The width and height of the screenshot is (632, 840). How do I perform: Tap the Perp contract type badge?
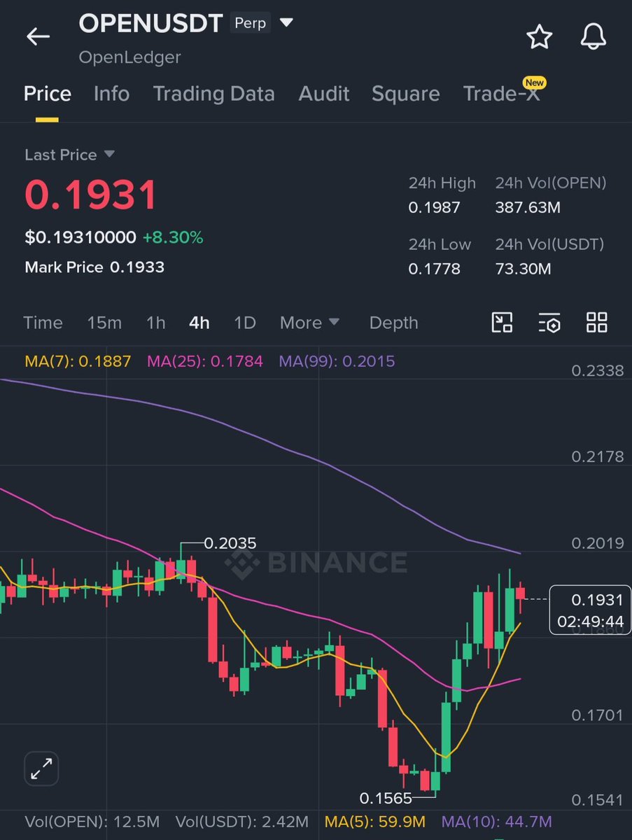point(250,23)
